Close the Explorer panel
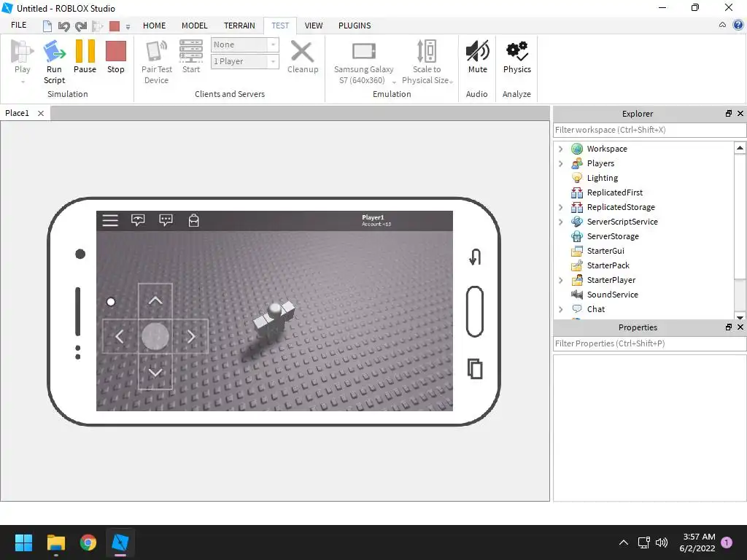This screenshot has height=560, width=747. pyautogui.click(x=740, y=113)
